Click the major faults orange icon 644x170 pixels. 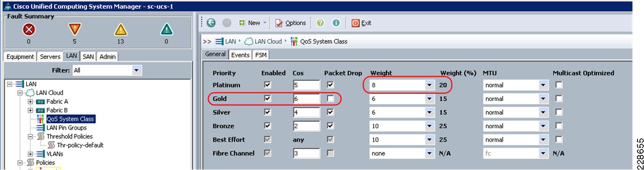pos(74,29)
